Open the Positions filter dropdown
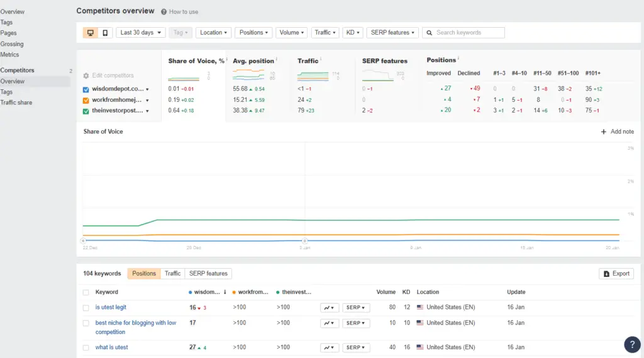The height and width of the screenshot is (358, 644). click(x=253, y=33)
